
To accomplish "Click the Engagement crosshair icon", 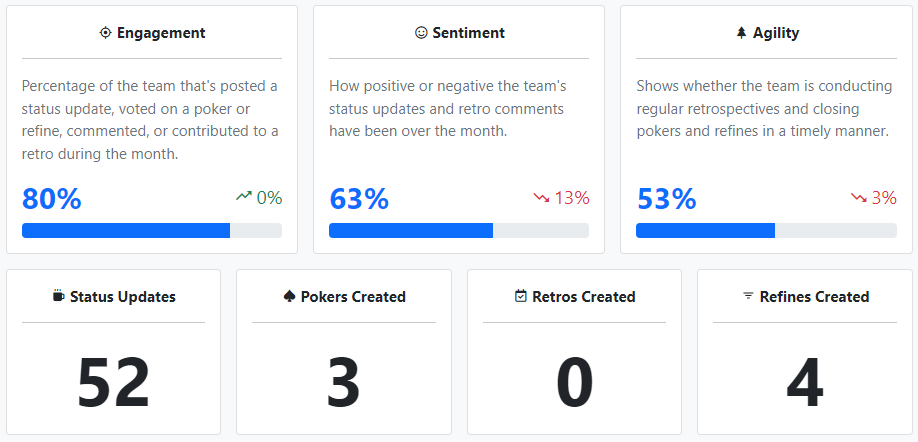I will click(105, 33).
